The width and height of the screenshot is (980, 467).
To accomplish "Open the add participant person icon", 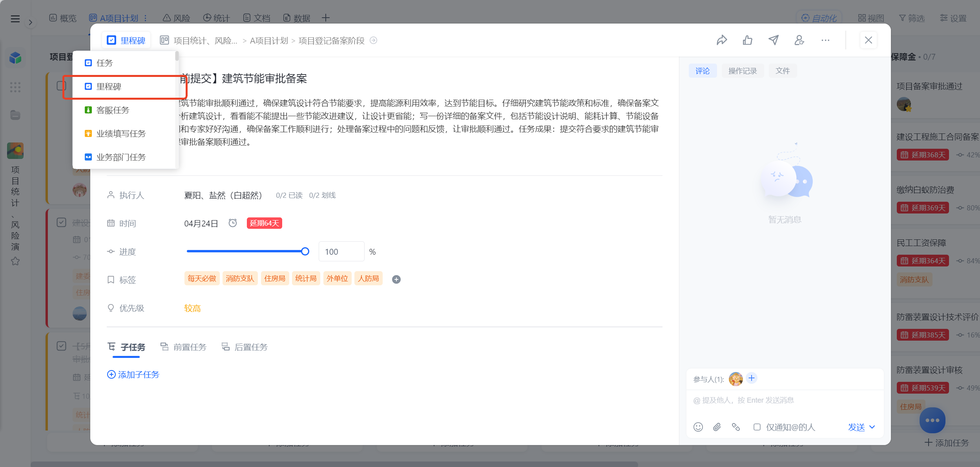I will (x=799, y=40).
